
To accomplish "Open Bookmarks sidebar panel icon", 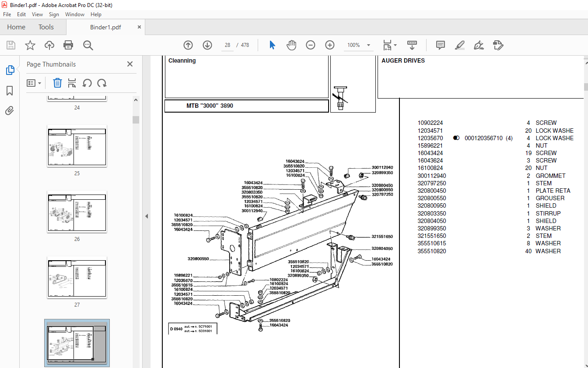I will pyautogui.click(x=10, y=91).
